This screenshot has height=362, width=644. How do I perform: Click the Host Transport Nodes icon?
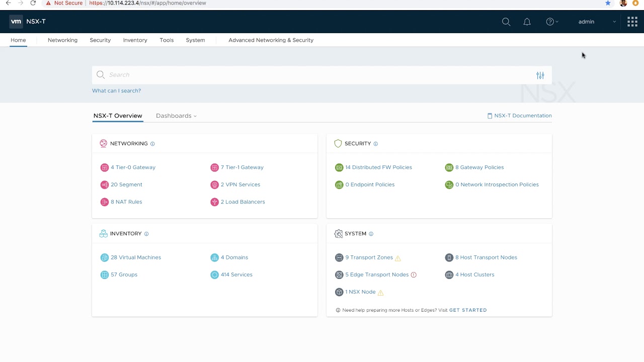click(x=449, y=257)
